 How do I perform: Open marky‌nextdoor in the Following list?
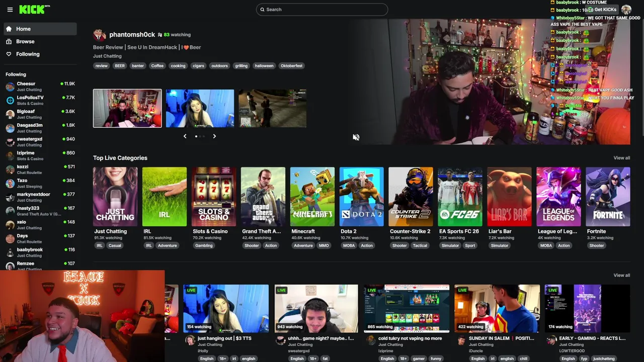click(40, 197)
